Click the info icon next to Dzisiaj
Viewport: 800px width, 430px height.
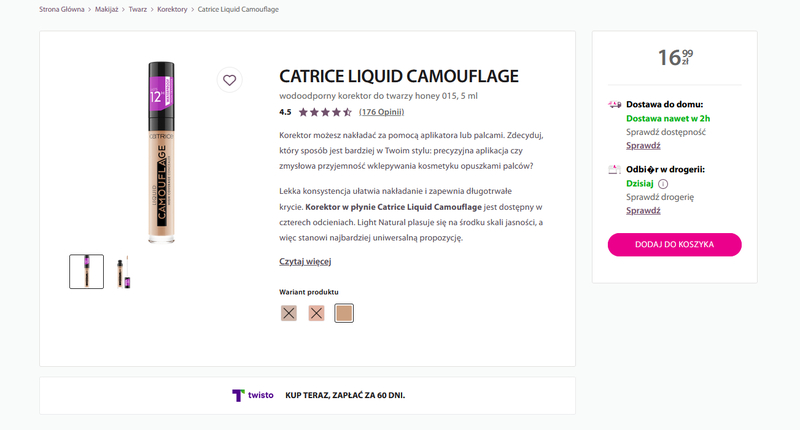tap(663, 184)
